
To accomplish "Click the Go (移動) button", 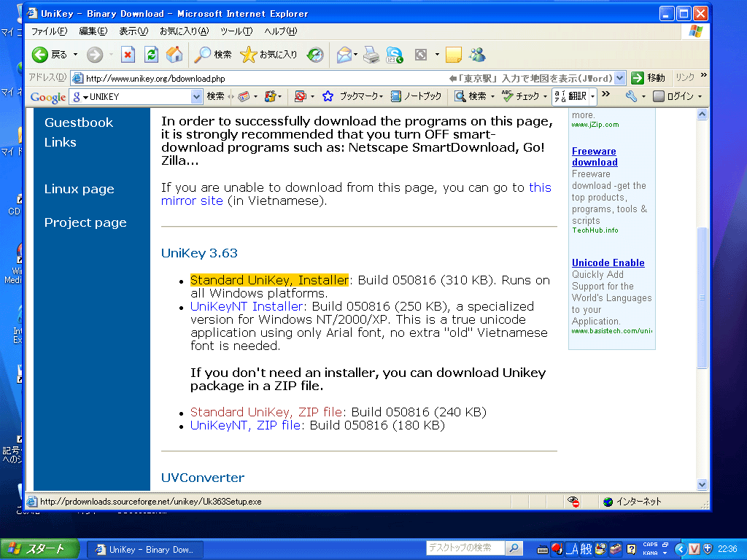I will click(648, 77).
